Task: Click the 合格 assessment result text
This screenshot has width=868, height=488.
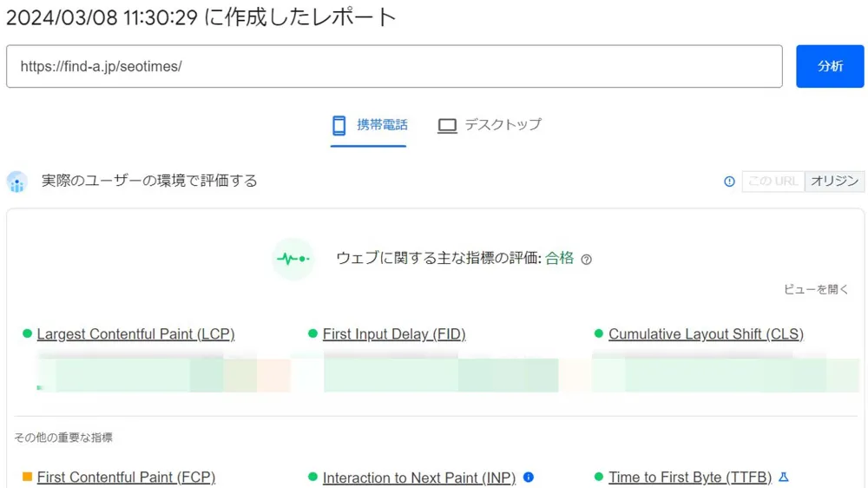Action: pyautogui.click(x=559, y=258)
